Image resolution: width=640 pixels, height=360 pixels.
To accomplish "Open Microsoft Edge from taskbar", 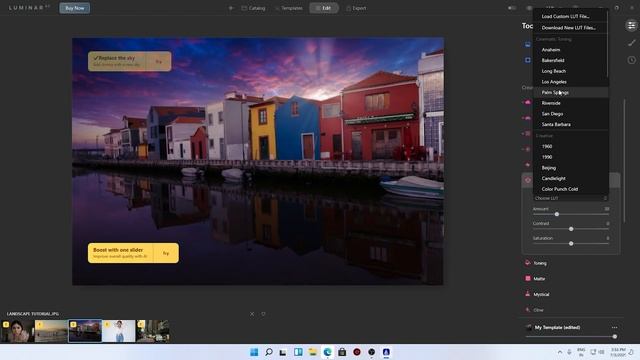I will (x=327, y=352).
